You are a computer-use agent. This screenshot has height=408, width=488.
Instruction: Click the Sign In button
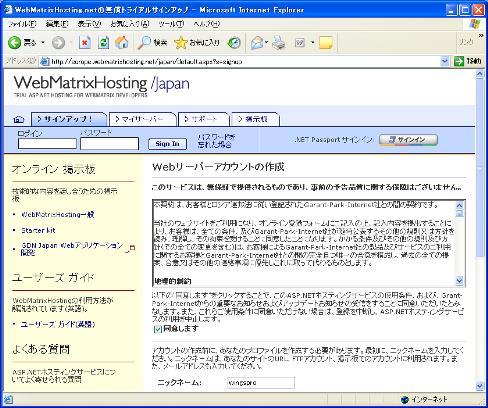[x=167, y=144]
